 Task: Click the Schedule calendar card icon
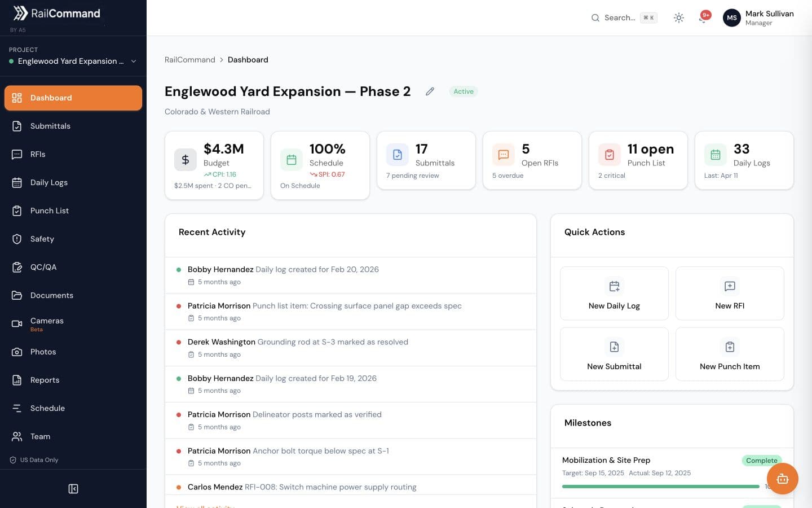[x=292, y=160]
